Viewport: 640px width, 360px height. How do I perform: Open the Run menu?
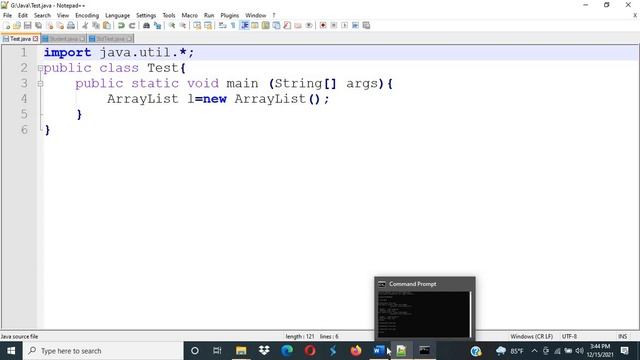[x=209, y=15]
